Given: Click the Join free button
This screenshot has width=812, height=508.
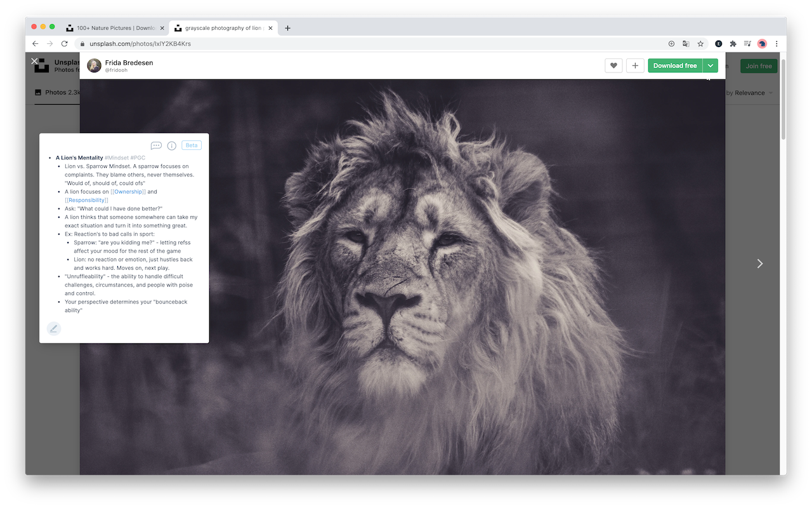Looking at the screenshot, I should point(758,65).
